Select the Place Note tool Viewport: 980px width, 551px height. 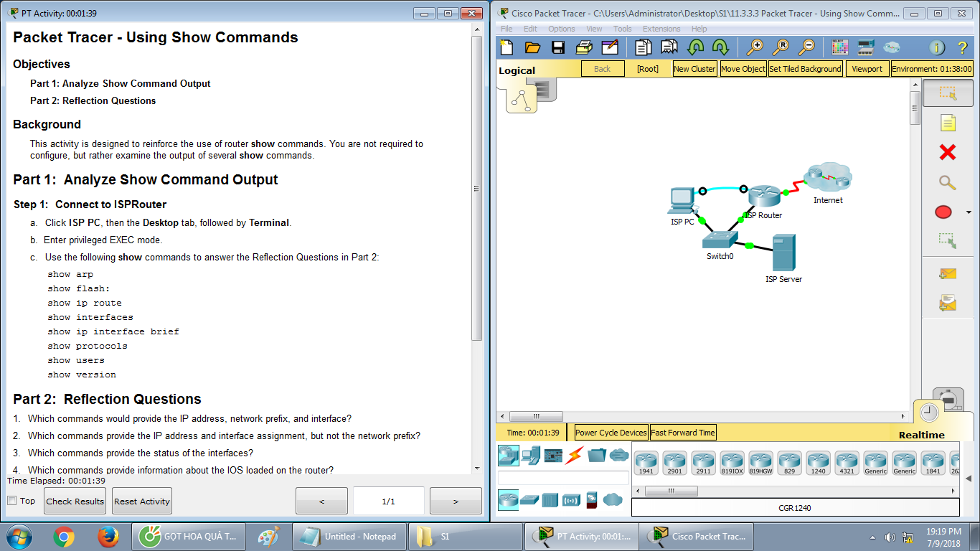coord(948,123)
